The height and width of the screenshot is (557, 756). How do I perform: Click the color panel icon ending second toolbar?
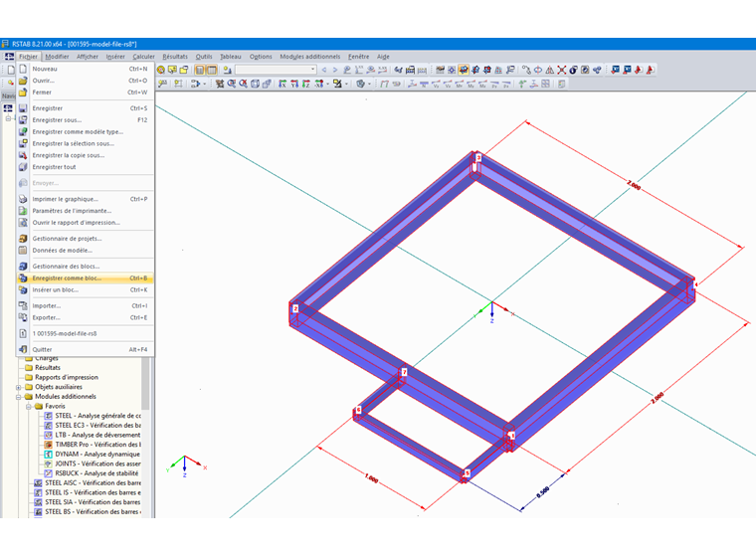point(561,84)
